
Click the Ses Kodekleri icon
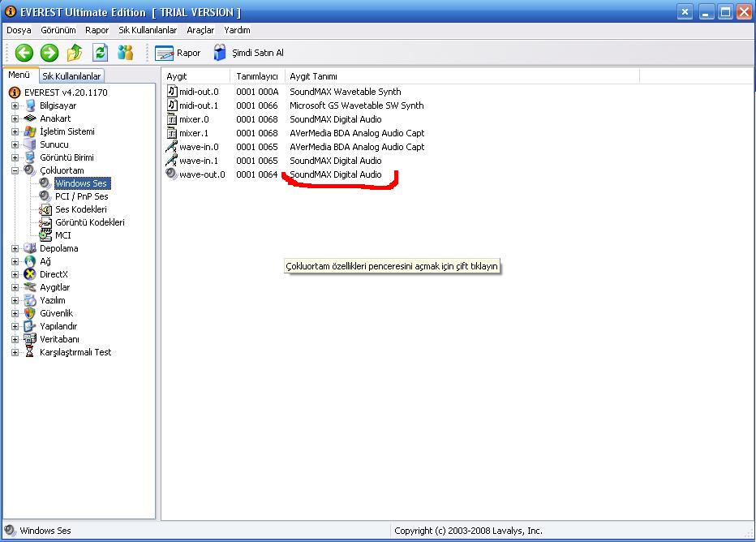pos(45,209)
